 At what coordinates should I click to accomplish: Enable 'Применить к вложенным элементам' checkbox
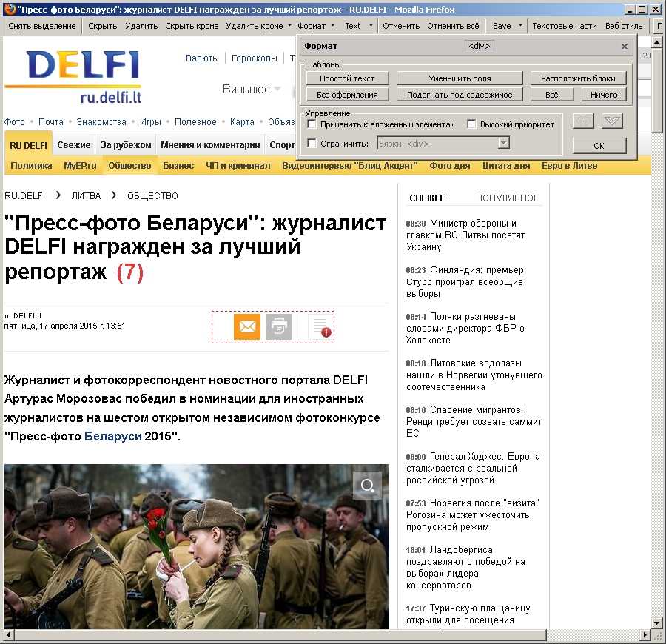[x=312, y=124]
